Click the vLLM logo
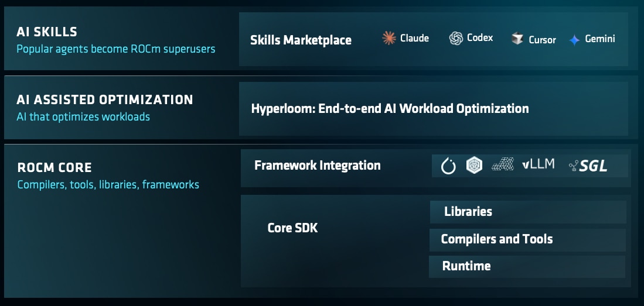The image size is (644, 306). (x=538, y=164)
